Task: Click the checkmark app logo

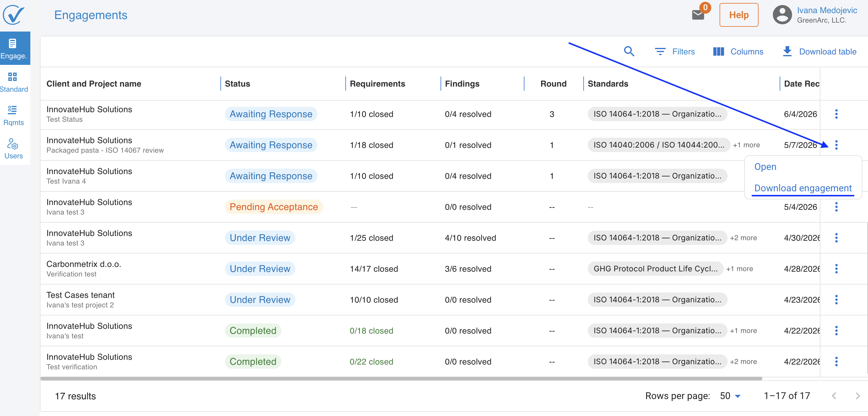Action: tap(13, 15)
